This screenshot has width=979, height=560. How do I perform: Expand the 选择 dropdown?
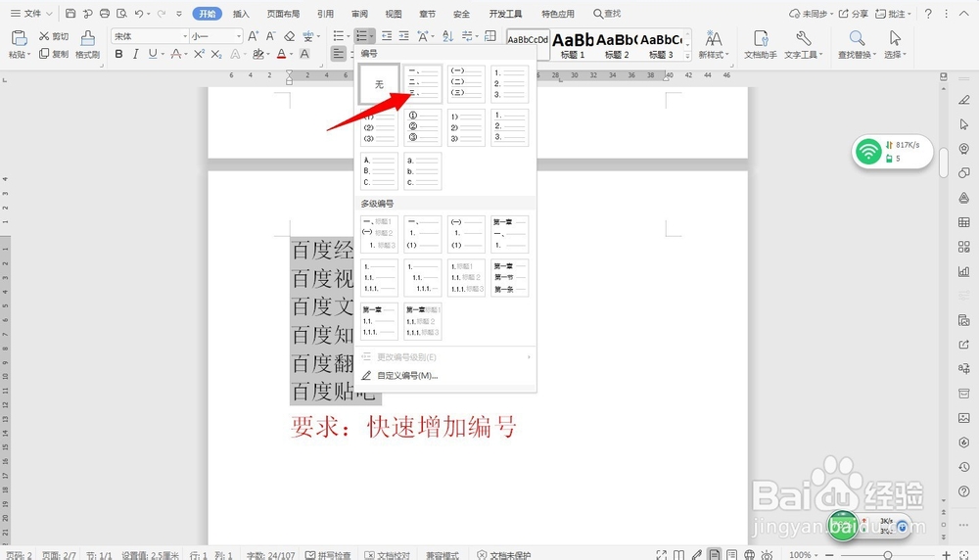[895, 54]
